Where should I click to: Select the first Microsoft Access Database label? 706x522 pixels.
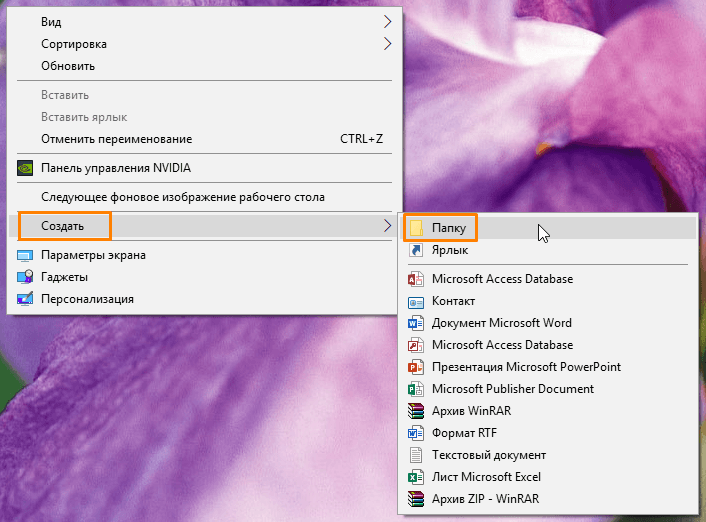502,279
